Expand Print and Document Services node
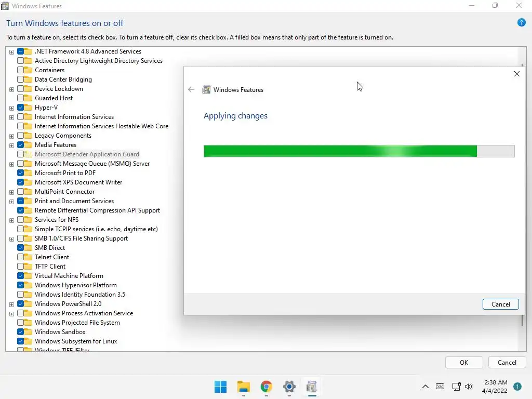Screen dimensions: 532x399 (11, 202)
